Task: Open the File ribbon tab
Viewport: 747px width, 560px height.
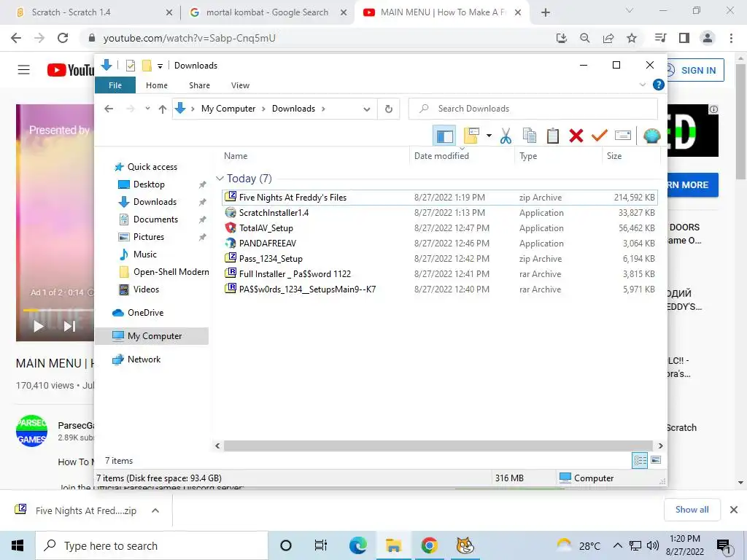Action: coord(115,85)
